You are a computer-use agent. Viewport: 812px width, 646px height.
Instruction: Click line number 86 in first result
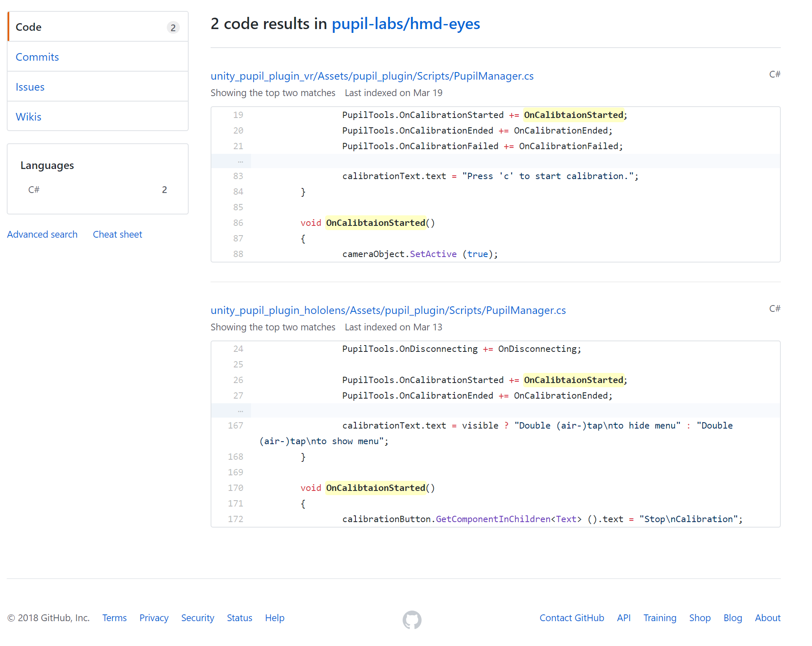238,222
